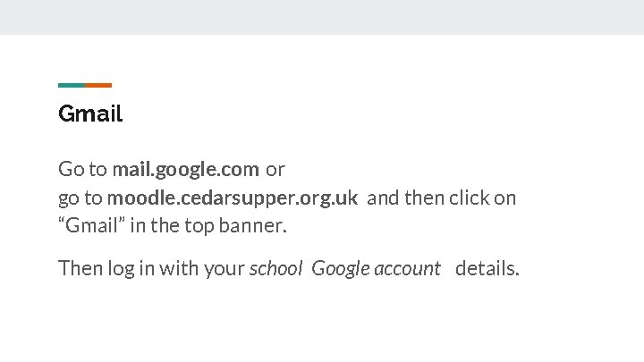Image resolution: width=644 pixels, height=362 pixels.
Task: Click the quoted word “Gmail” in body text
Action: tap(91, 225)
